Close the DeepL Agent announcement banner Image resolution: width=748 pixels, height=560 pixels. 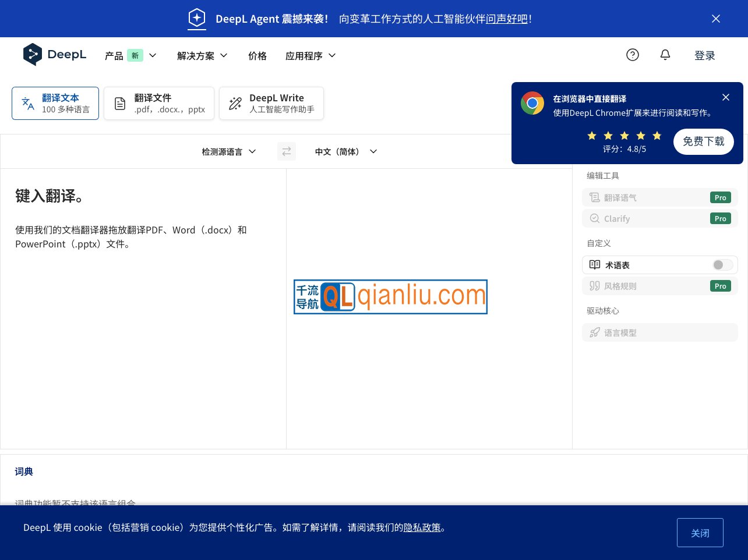tap(715, 19)
